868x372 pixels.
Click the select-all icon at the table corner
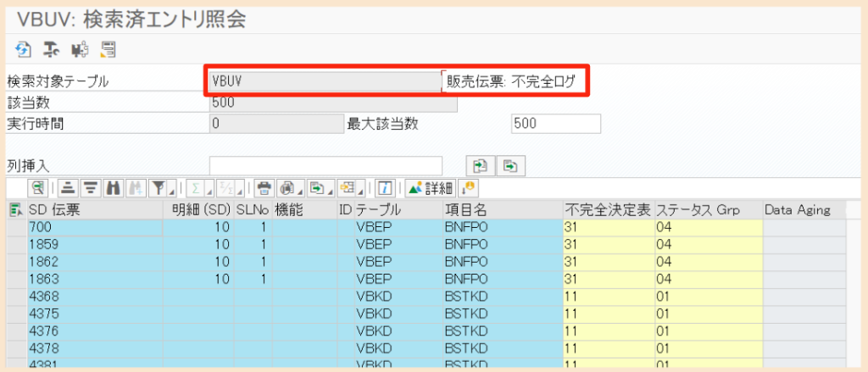16,210
